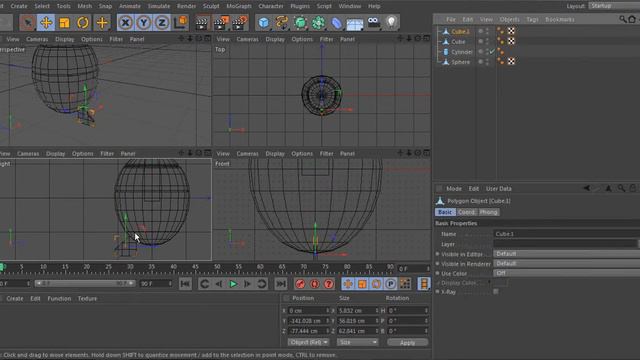Viewport: 640px width, 360px height.
Task: Render to Picture Viewer icon
Action: 220,22
